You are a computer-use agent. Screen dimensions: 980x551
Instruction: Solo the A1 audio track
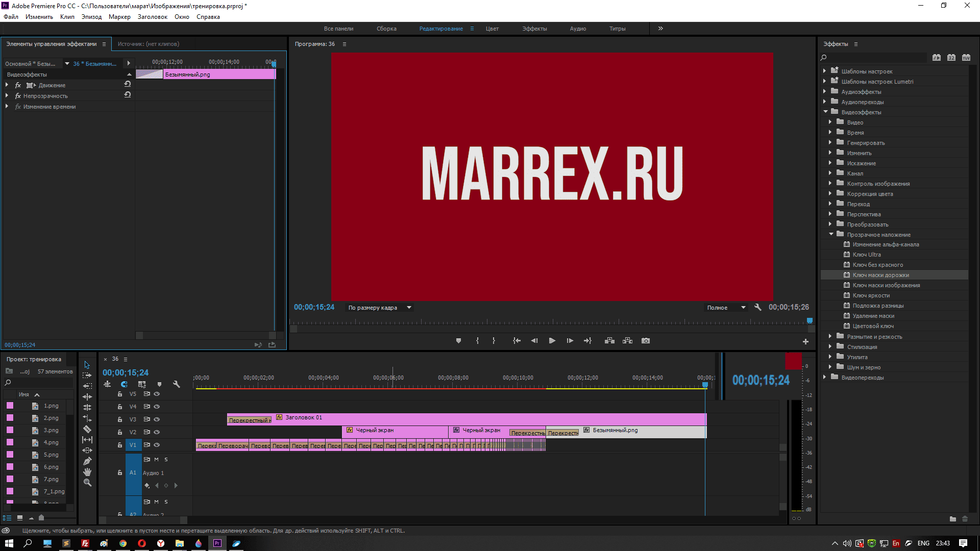pos(166,459)
